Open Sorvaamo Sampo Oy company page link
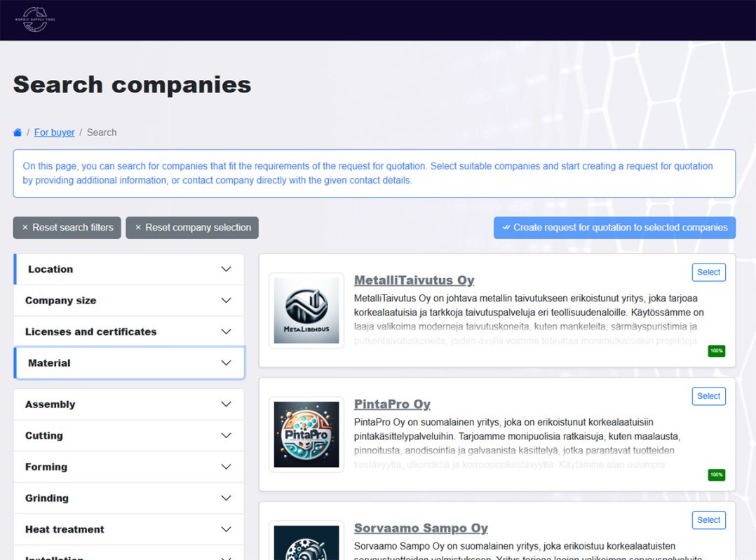 pyautogui.click(x=421, y=528)
